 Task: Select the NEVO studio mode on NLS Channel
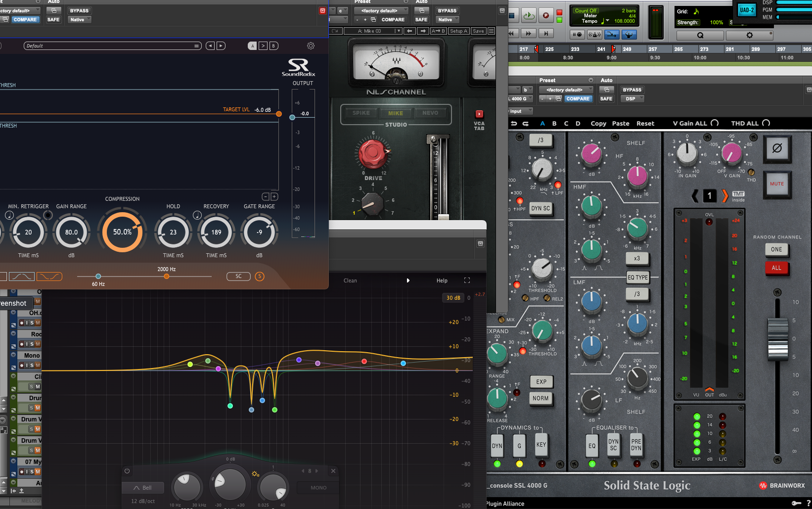[430, 113]
